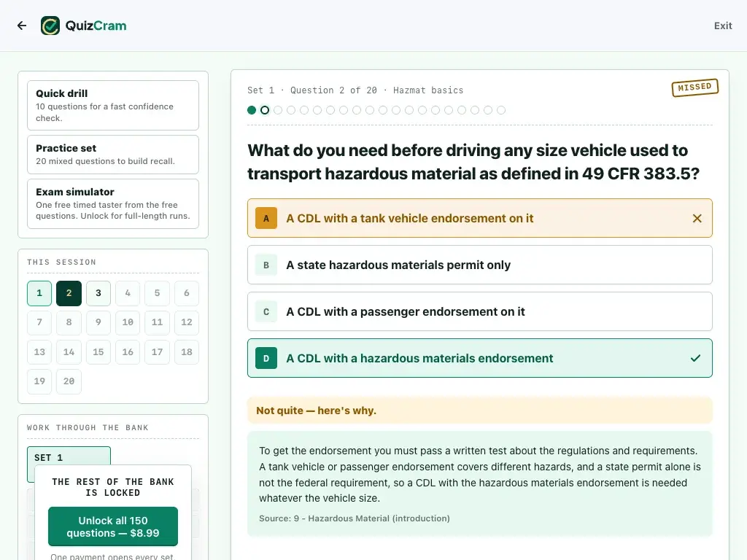The height and width of the screenshot is (560, 747).
Task: Click the D letter badge
Action: point(266,359)
